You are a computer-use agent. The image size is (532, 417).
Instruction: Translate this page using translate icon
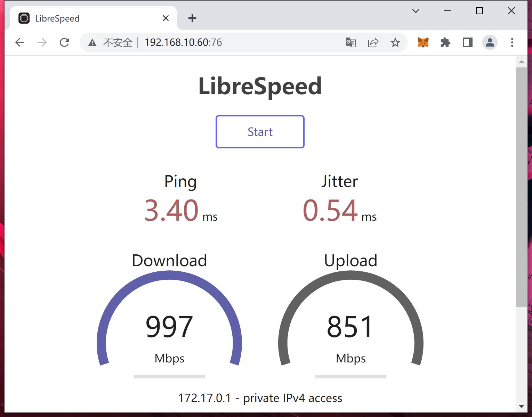pyautogui.click(x=351, y=42)
